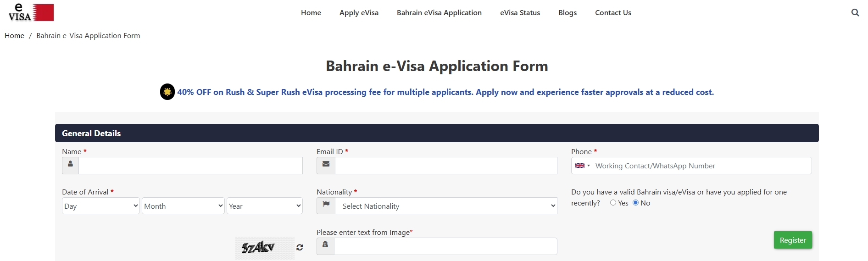Open the search magnifier icon
The image size is (868, 261).
(x=855, y=12)
